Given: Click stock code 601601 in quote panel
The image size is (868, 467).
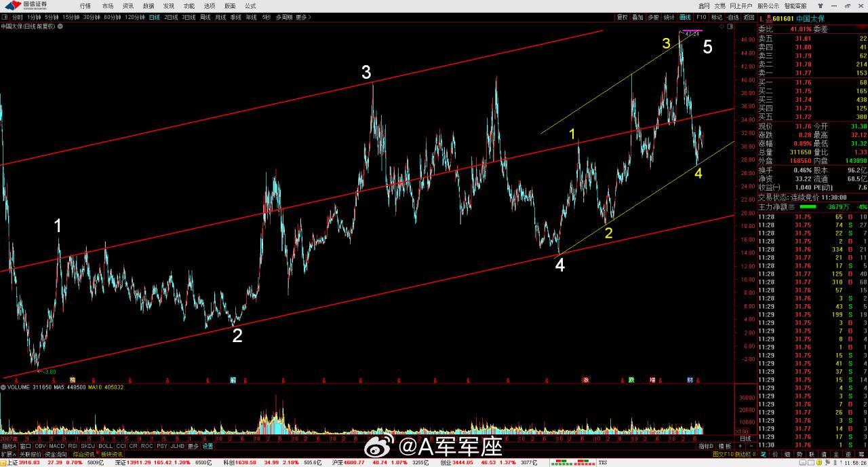Looking at the screenshot, I should 783,18.
